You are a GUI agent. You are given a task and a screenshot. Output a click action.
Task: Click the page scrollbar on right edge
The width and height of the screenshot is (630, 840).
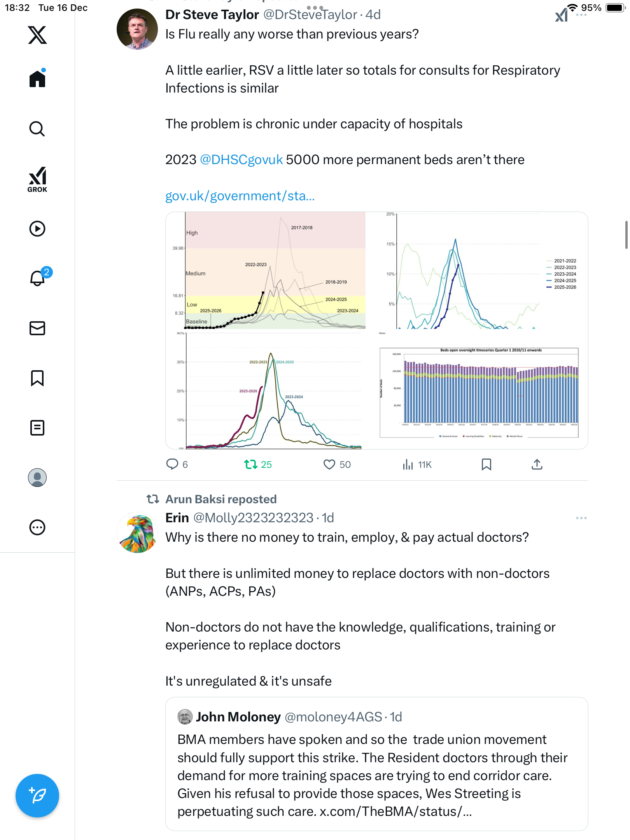(x=626, y=234)
